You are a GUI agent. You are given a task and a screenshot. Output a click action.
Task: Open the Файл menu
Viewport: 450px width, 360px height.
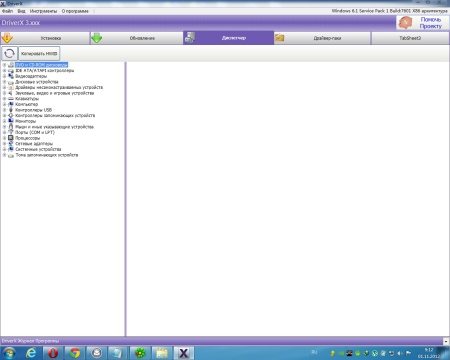coord(7,11)
